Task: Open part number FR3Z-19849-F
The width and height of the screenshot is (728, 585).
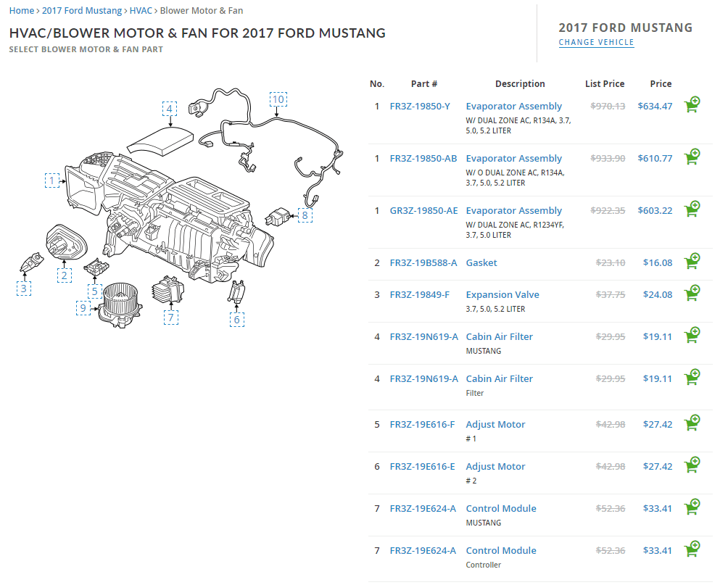Action: click(x=420, y=295)
